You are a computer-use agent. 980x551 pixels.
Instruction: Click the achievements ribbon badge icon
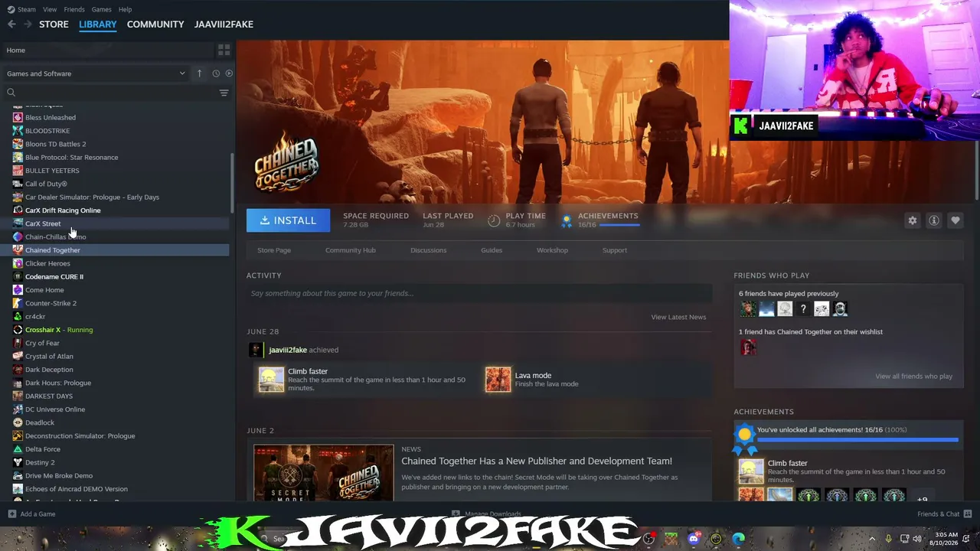point(567,220)
